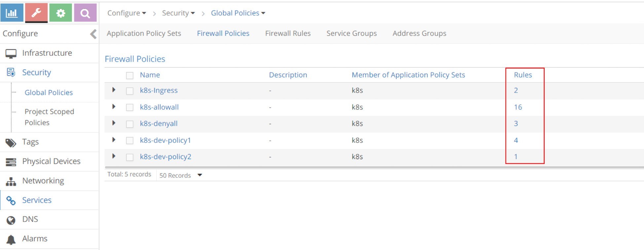Open the Monitor chart icon
Image resolution: width=644 pixels, height=250 pixels.
pyautogui.click(x=12, y=13)
